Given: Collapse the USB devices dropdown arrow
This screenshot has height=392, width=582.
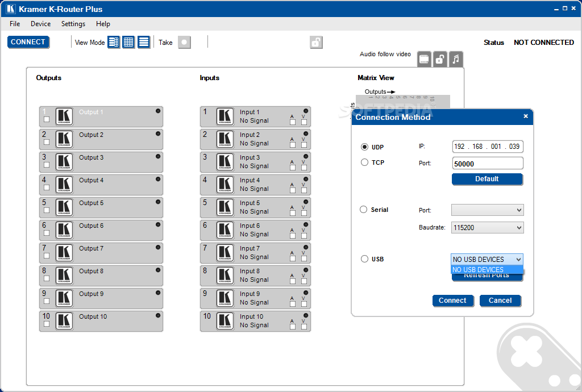Looking at the screenshot, I should tap(518, 259).
